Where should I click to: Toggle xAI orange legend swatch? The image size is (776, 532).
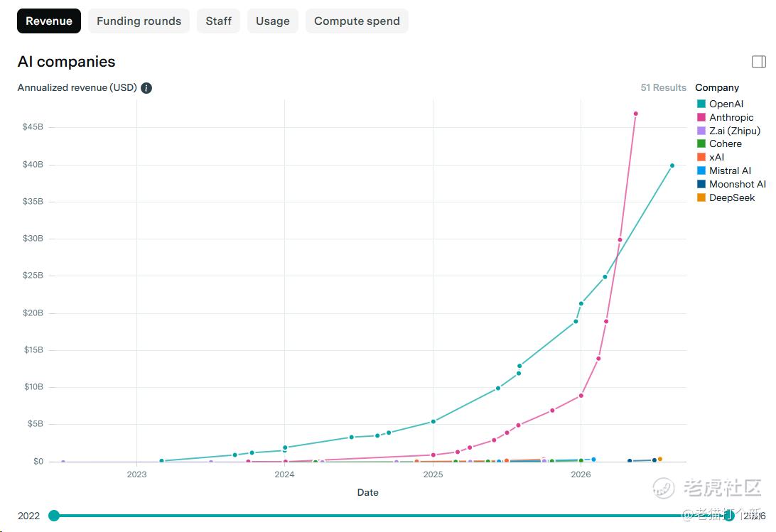click(x=701, y=157)
